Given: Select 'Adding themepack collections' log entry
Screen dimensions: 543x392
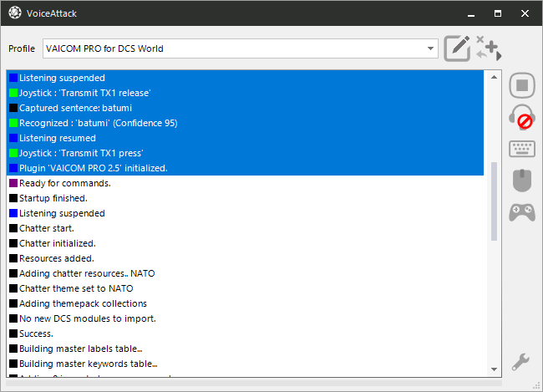Looking at the screenshot, I should pos(245,303).
